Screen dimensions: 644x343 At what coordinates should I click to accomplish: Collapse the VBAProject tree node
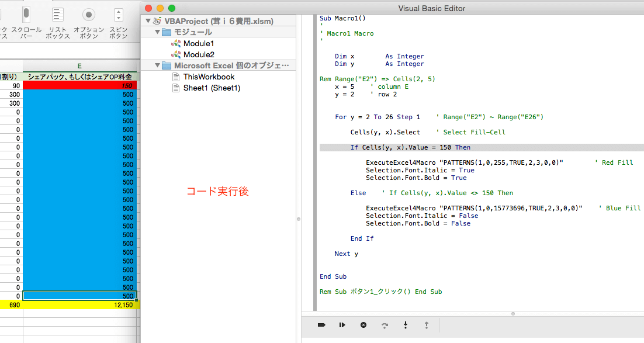click(x=148, y=20)
